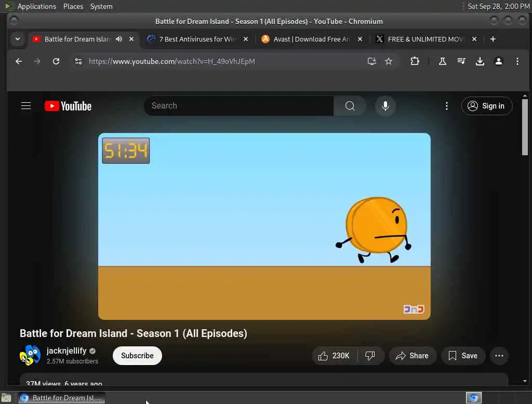The height and width of the screenshot is (404, 532).
Task: Mute the tab via speaker icon
Action: point(119,39)
